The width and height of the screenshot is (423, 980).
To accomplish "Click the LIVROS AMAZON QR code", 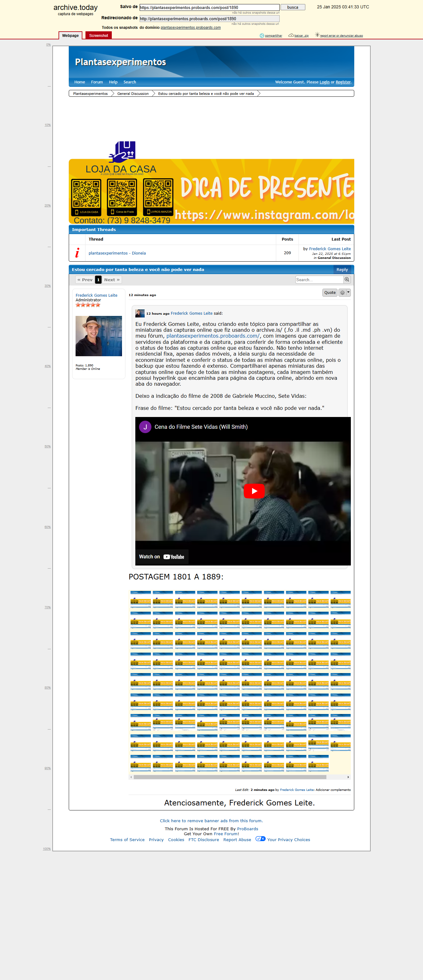I will click(158, 197).
